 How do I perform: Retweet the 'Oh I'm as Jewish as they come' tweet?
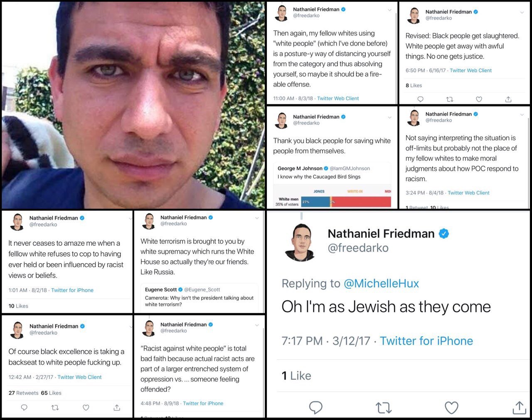384,408
